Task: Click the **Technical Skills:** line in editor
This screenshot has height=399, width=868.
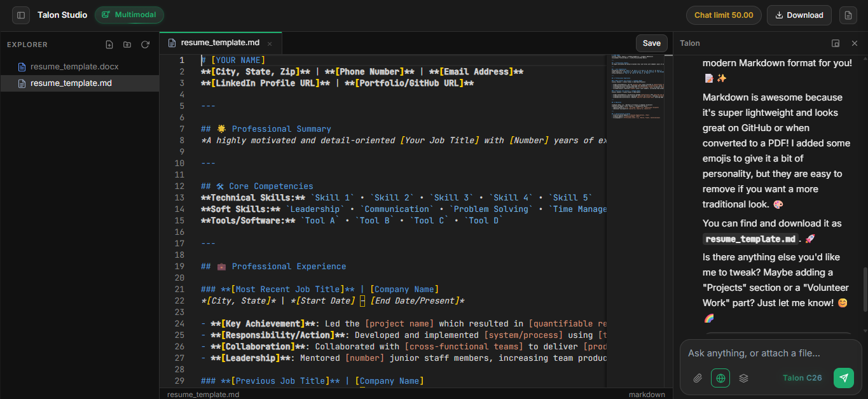Action: pyautogui.click(x=396, y=198)
